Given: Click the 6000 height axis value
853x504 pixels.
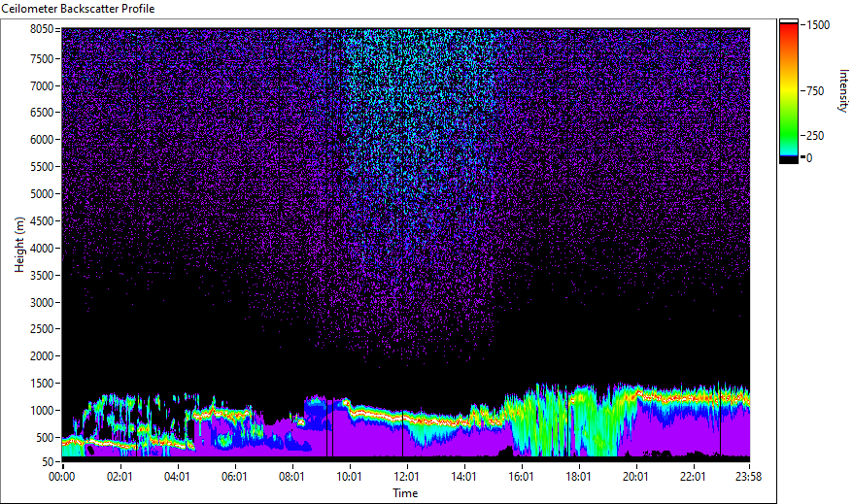Looking at the screenshot, I should coord(42,140).
